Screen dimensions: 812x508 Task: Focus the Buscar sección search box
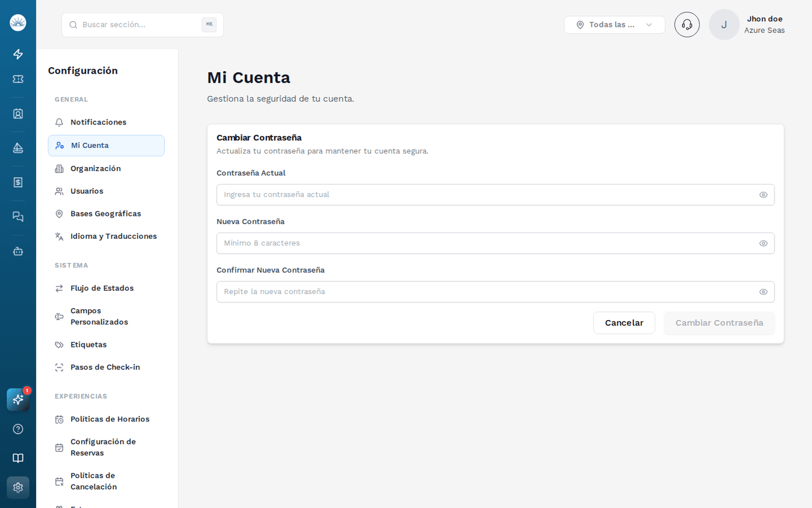[x=143, y=25]
